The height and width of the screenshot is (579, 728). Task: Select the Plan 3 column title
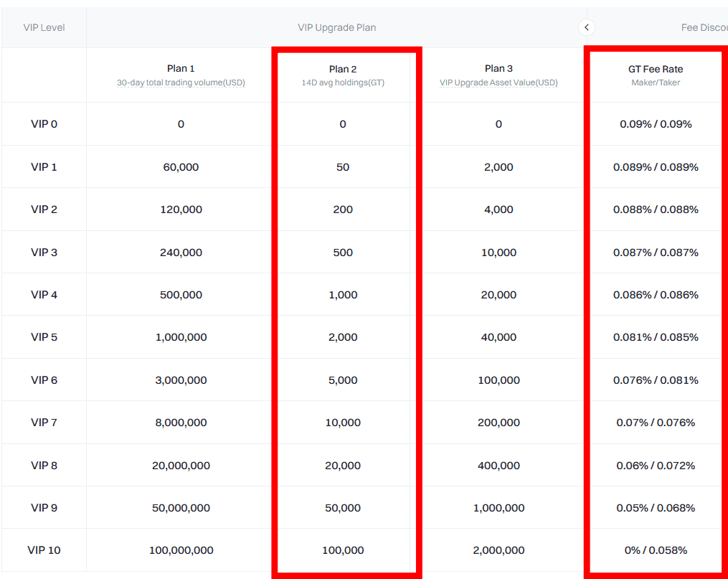click(498, 68)
